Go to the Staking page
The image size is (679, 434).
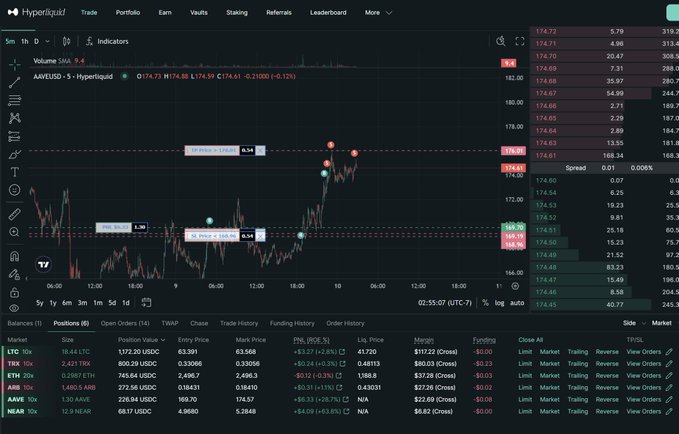pos(237,13)
